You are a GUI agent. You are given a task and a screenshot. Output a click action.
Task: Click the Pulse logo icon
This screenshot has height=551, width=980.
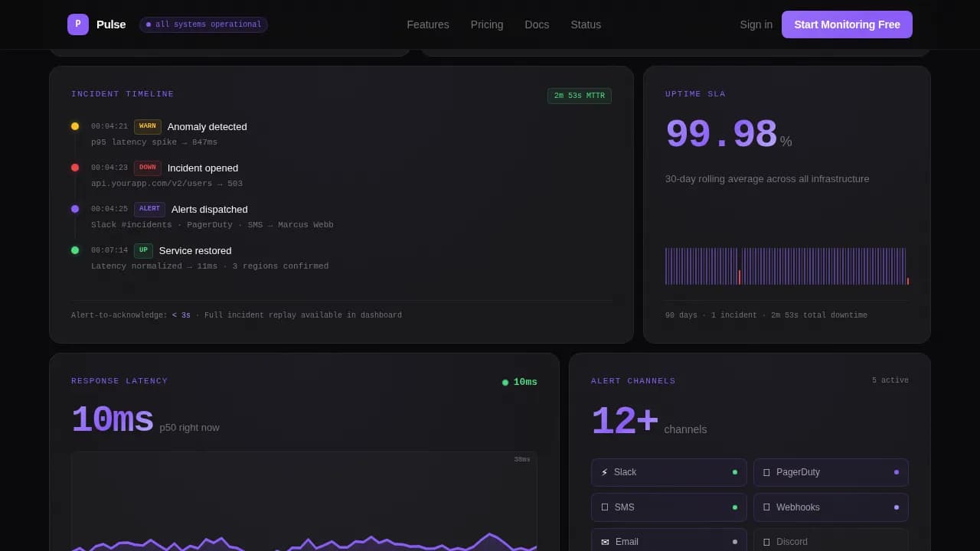click(x=77, y=24)
